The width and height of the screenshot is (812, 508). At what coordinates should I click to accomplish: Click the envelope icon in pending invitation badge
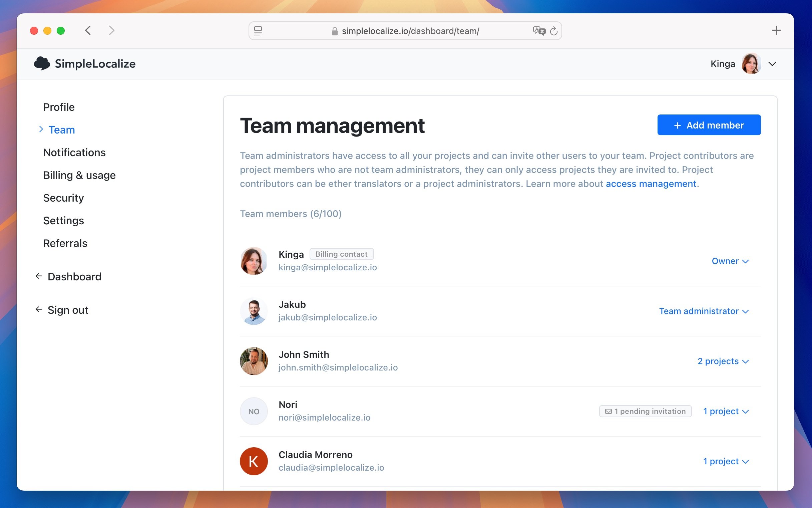coord(608,411)
